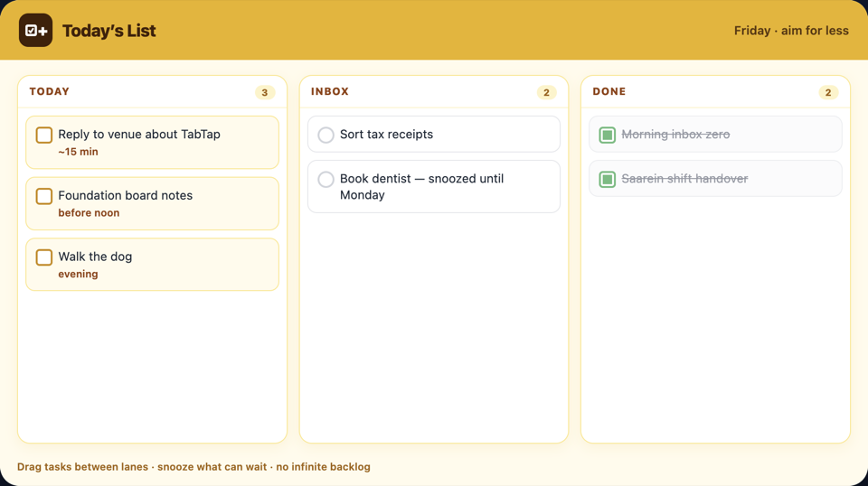Uncheck Morning inbox zero

coord(608,135)
